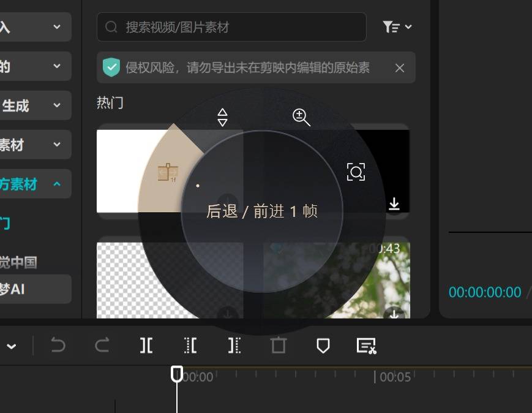Expand the 生成 sidebar section

tap(57, 105)
